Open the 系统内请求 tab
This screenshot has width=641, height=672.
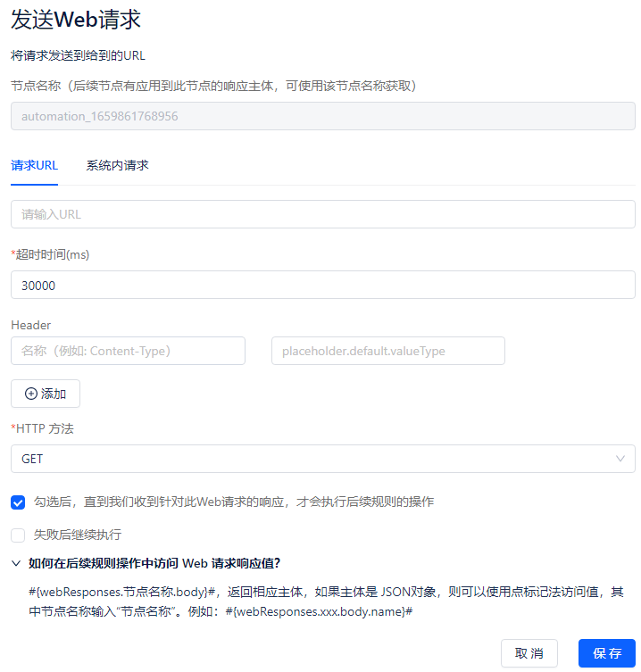point(117,165)
